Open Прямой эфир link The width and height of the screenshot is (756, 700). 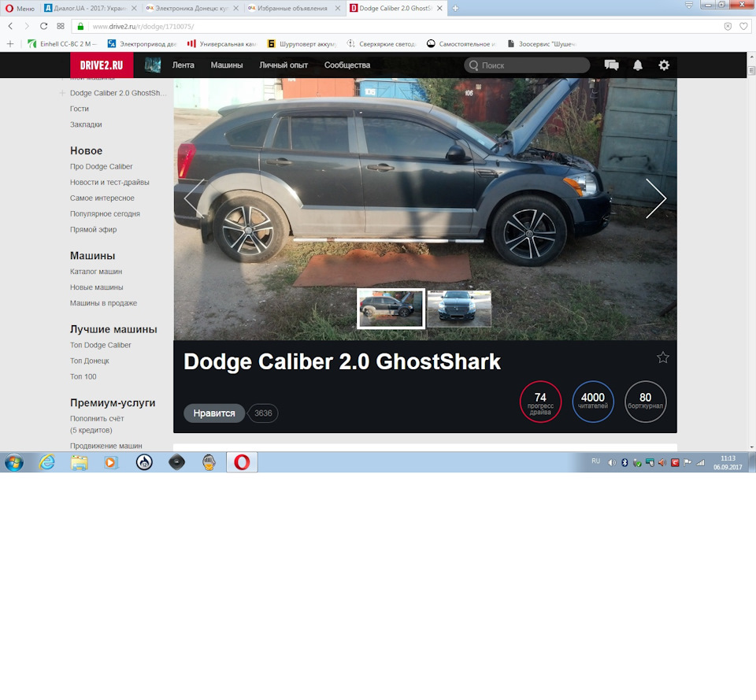click(x=94, y=229)
